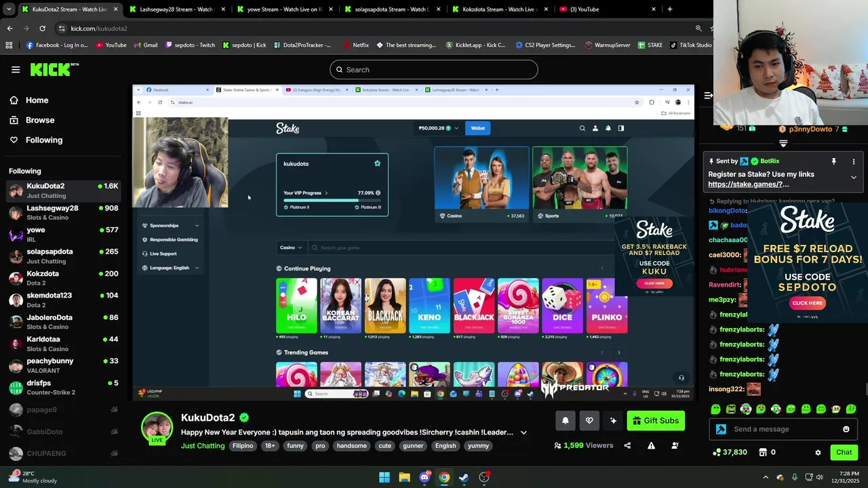Open pinned message three-dot menu
Image resolution: width=868 pixels, height=488 pixels.
853,161
